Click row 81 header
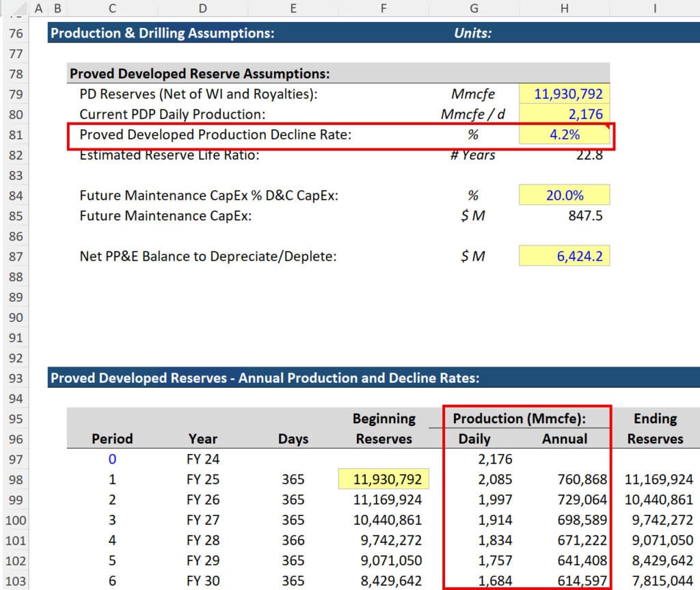Viewport: 700px width, 590px height. (x=16, y=135)
